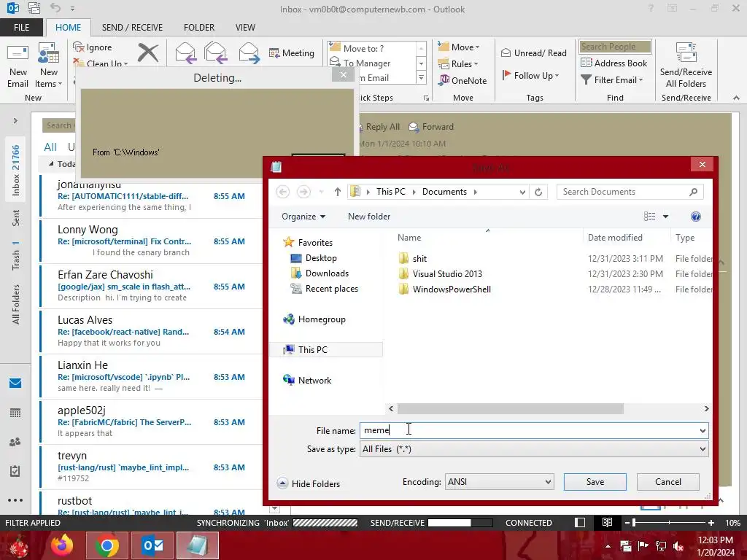747x560 pixels.
Task: Toggle Unread/Read status
Action: tap(533, 52)
